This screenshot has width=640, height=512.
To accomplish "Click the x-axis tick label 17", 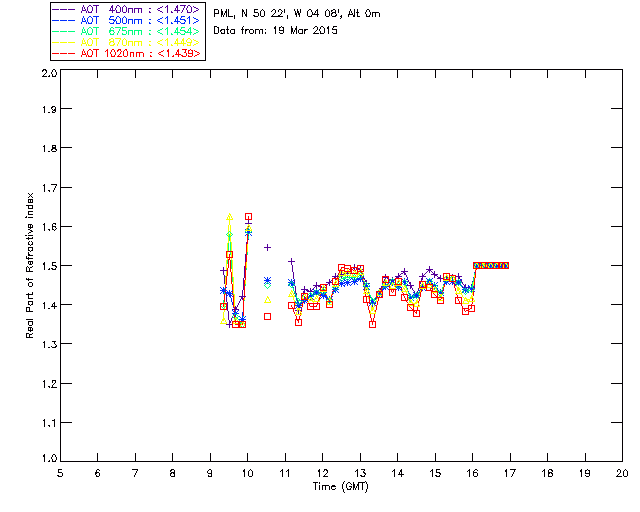I will pyautogui.click(x=510, y=473).
